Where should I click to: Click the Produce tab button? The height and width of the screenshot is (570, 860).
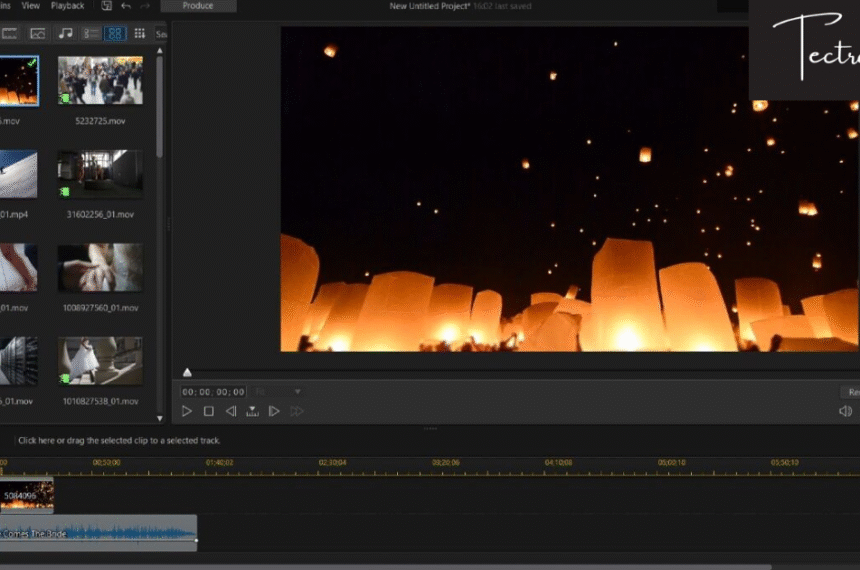click(x=198, y=5)
